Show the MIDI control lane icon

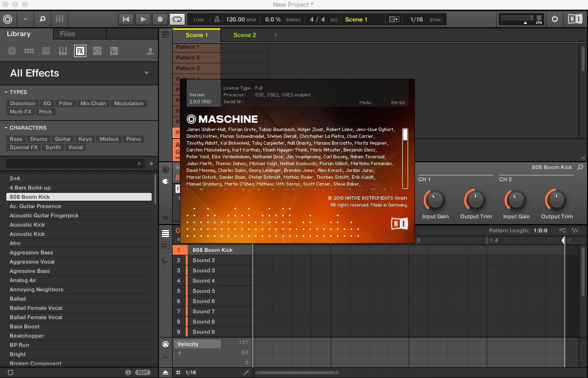pyautogui.click(x=165, y=344)
